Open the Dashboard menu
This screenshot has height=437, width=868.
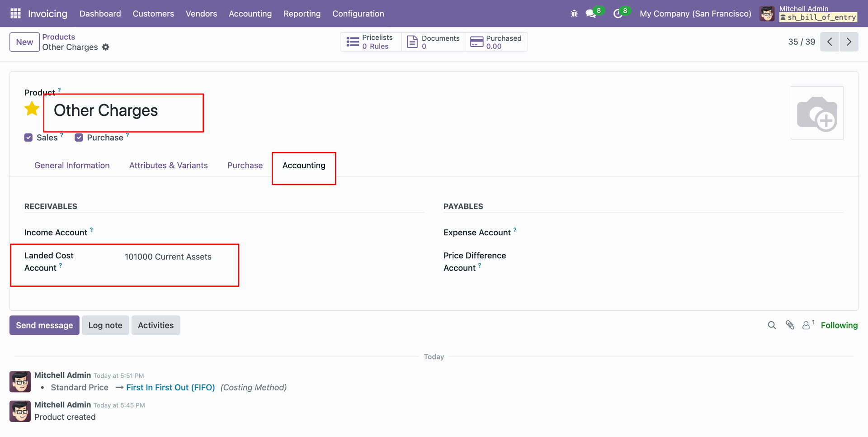tap(100, 14)
